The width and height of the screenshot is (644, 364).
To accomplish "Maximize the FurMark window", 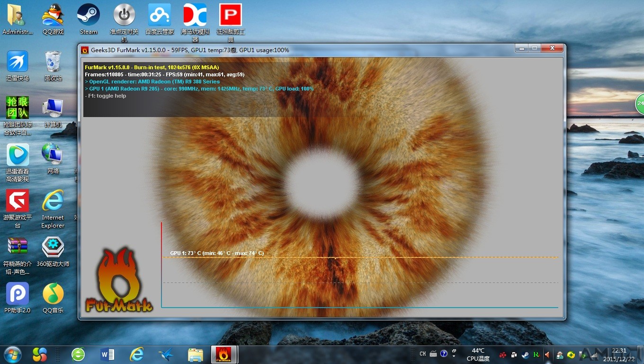I will point(534,48).
